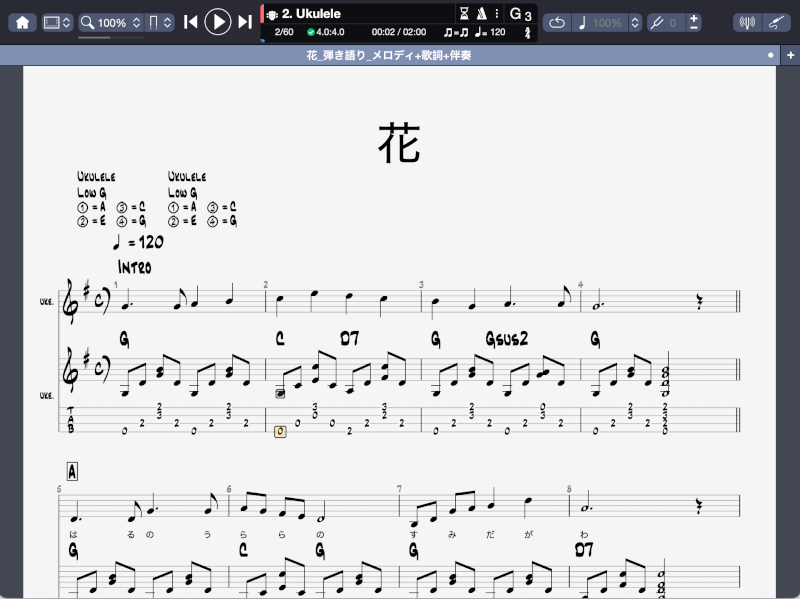Open the display layout dropdown
800x599 pixels.
click(58, 22)
